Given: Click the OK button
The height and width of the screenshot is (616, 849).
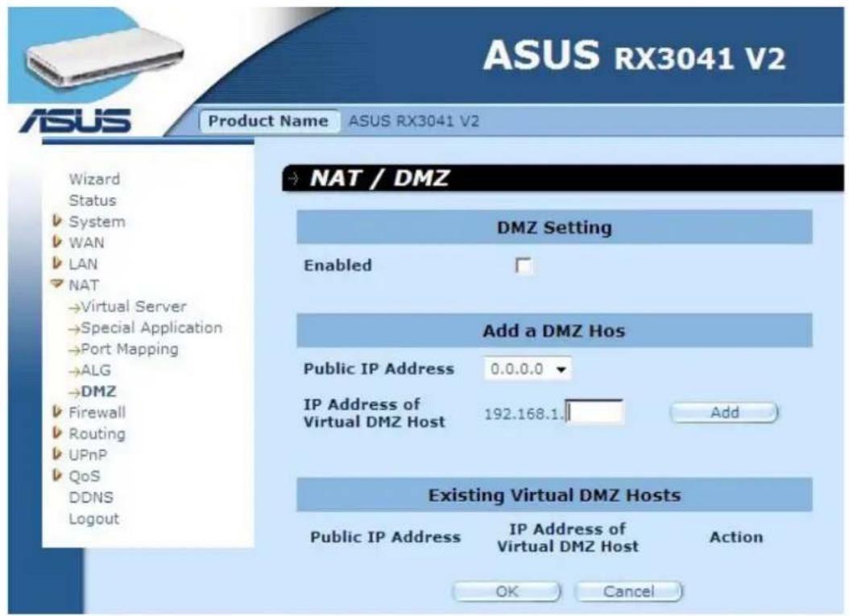Looking at the screenshot, I should [x=507, y=591].
